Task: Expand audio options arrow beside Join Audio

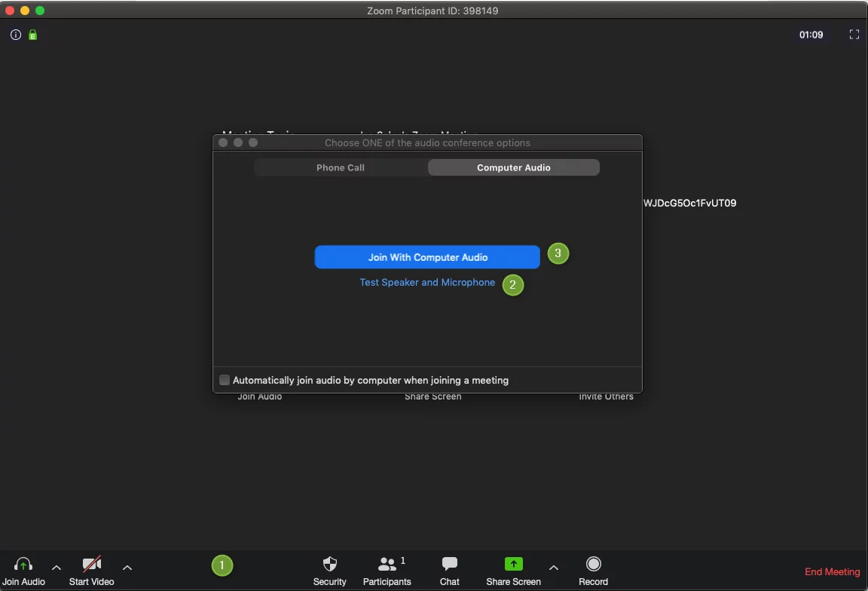Action: tap(57, 568)
